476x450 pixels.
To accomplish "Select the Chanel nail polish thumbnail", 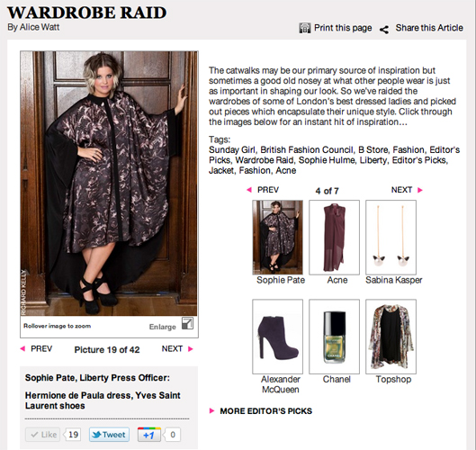I will coord(334,337).
